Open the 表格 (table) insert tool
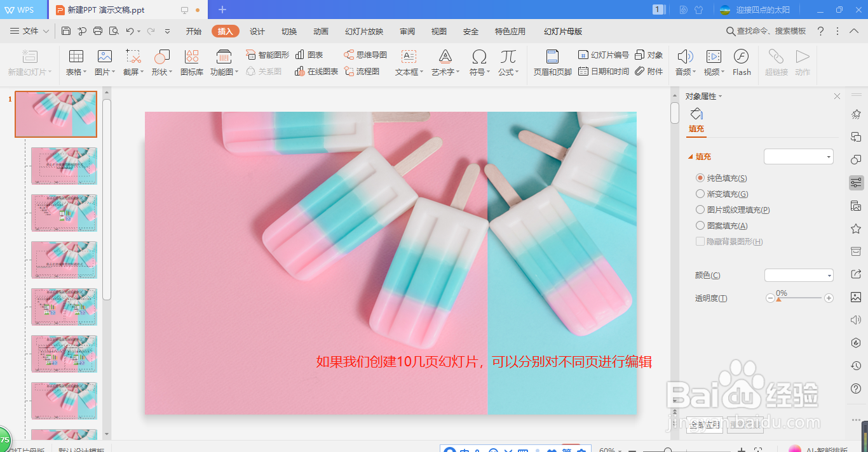 click(76, 63)
